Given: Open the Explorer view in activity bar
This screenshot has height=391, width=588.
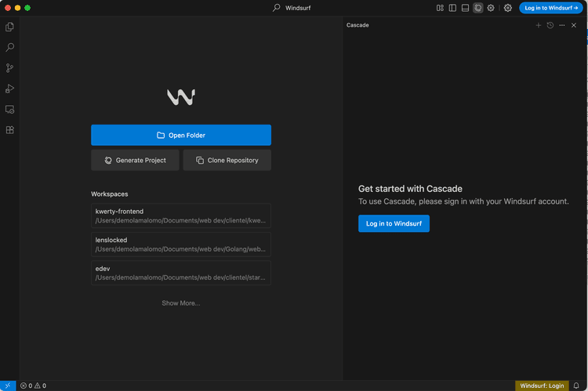Looking at the screenshot, I should [9, 27].
